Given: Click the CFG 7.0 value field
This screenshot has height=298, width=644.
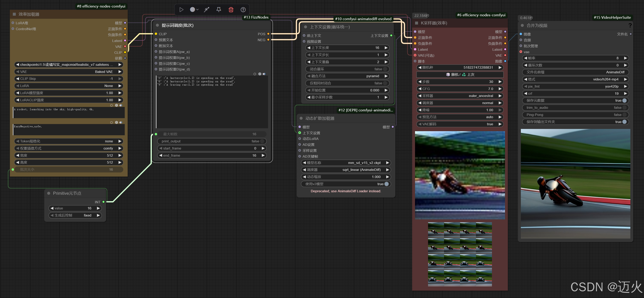Looking at the screenshot, I should tap(460, 89).
